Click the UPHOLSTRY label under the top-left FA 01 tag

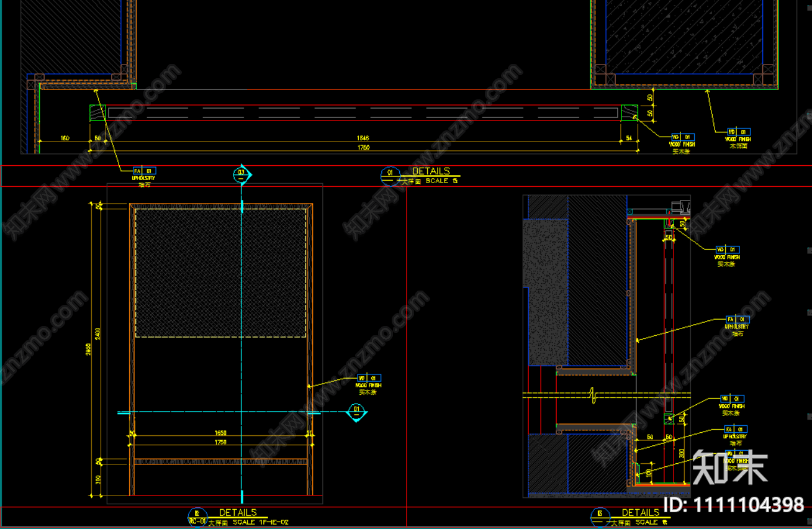tap(143, 178)
